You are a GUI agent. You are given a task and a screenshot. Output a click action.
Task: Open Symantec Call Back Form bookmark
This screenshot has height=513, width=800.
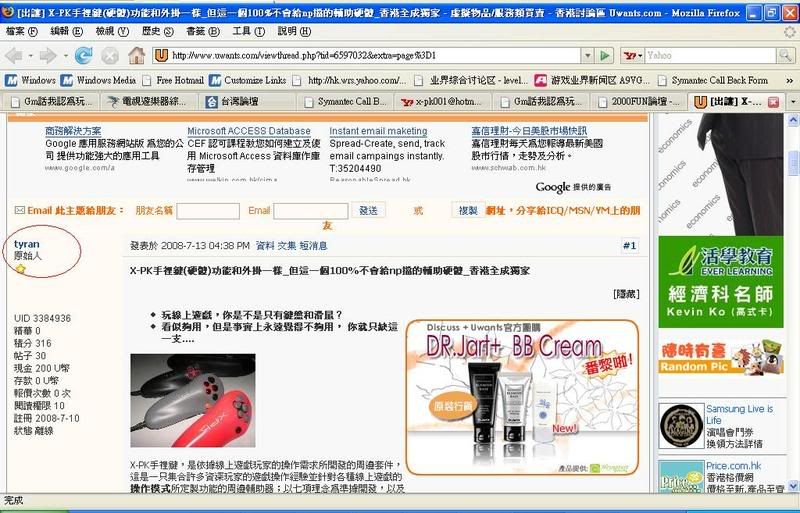click(713, 80)
